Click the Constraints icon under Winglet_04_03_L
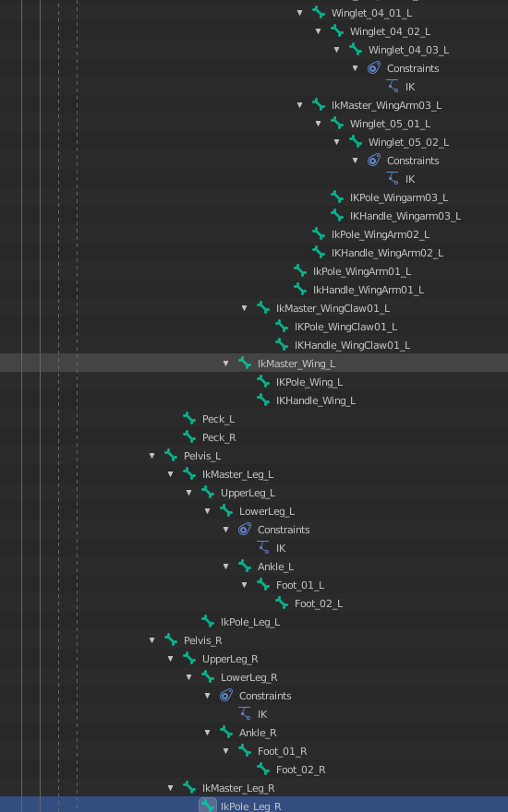Screen dimensions: 508x812 click(x=374, y=68)
